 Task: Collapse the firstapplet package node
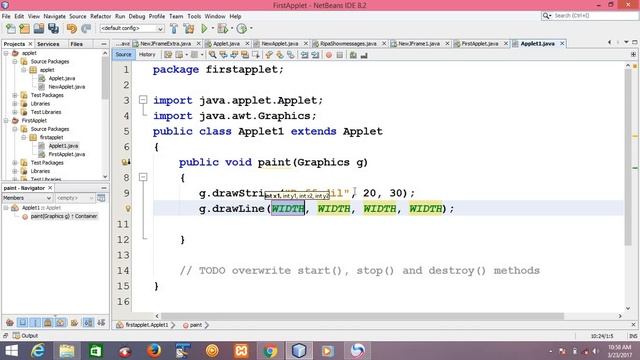coord(24,137)
